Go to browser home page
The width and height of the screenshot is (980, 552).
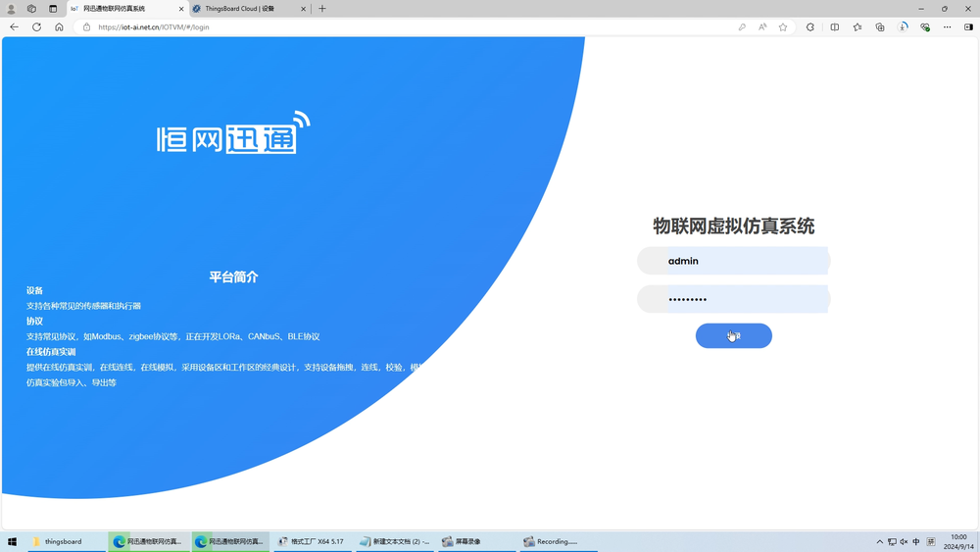[x=59, y=27]
